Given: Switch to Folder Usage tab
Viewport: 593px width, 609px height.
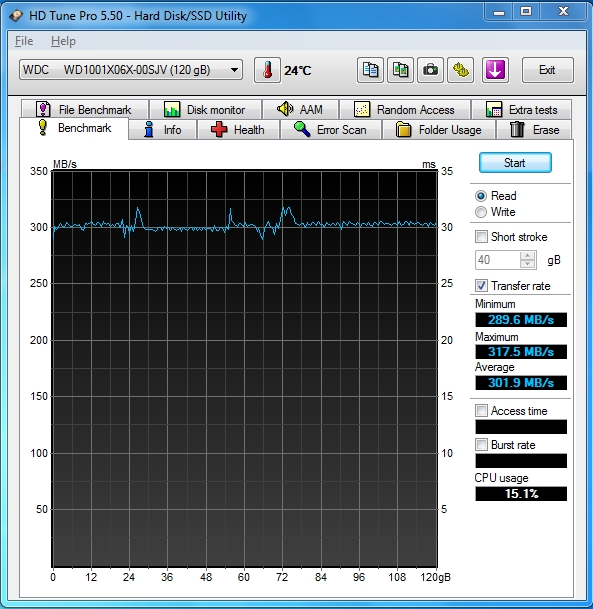Looking at the screenshot, I should point(439,129).
